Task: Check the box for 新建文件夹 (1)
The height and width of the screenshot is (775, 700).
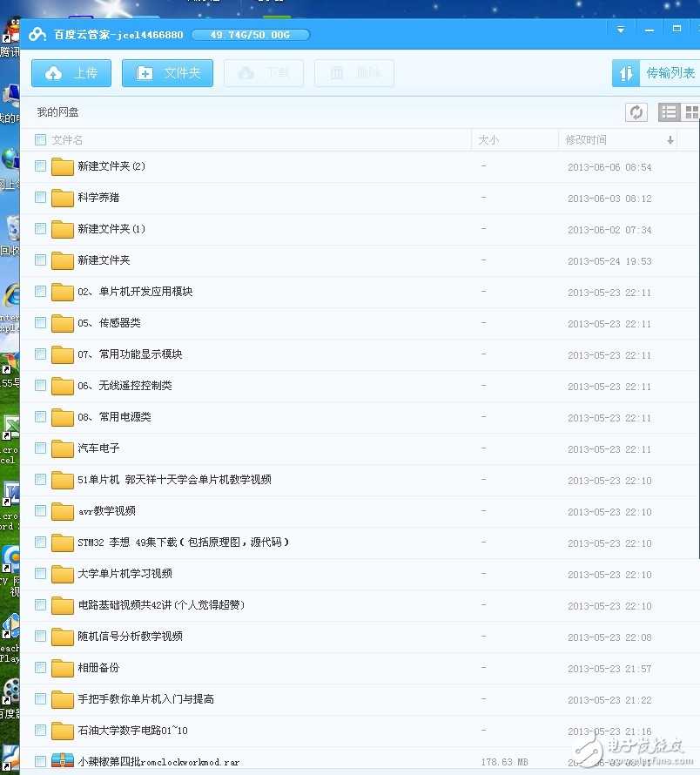Action: 41,228
